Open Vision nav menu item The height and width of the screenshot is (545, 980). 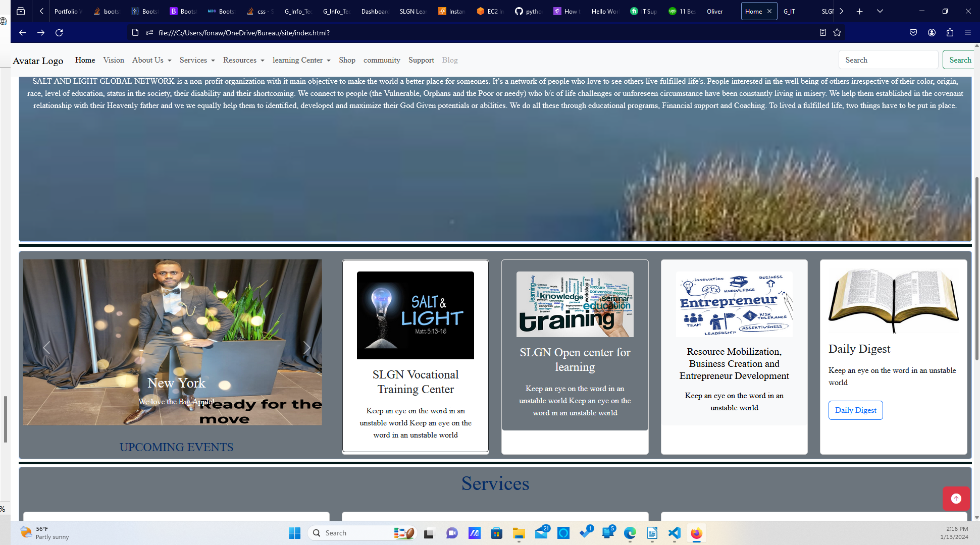pyautogui.click(x=114, y=60)
